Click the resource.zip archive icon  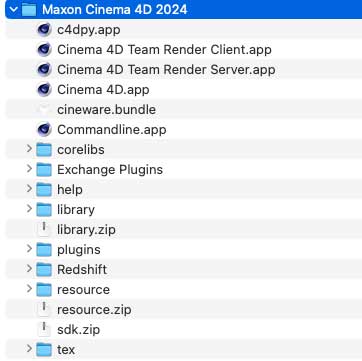44,309
